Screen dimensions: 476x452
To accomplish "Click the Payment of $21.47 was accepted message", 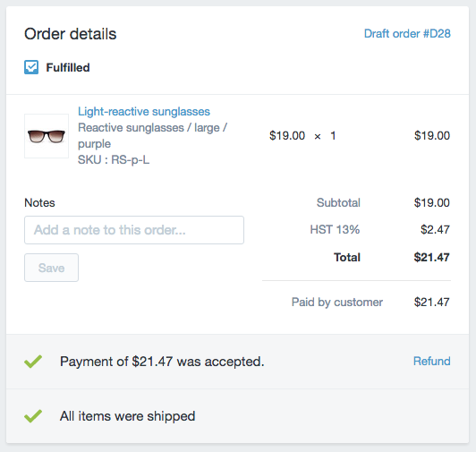I will [x=162, y=362].
